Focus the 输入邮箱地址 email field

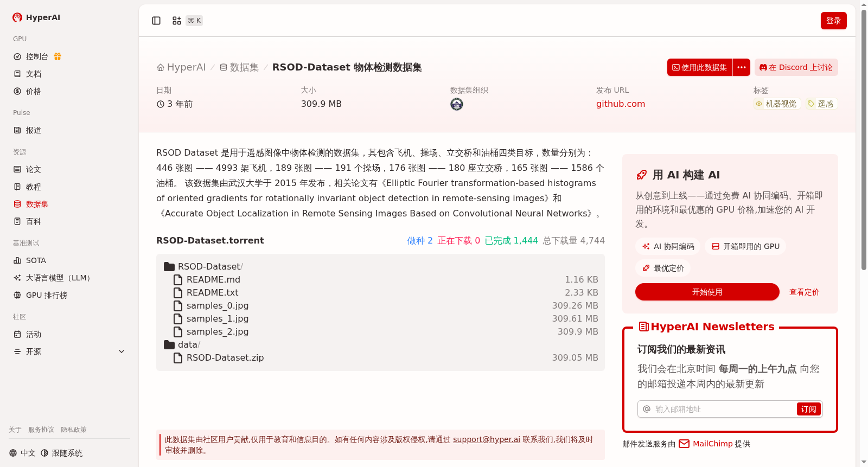(x=723, y=409)
